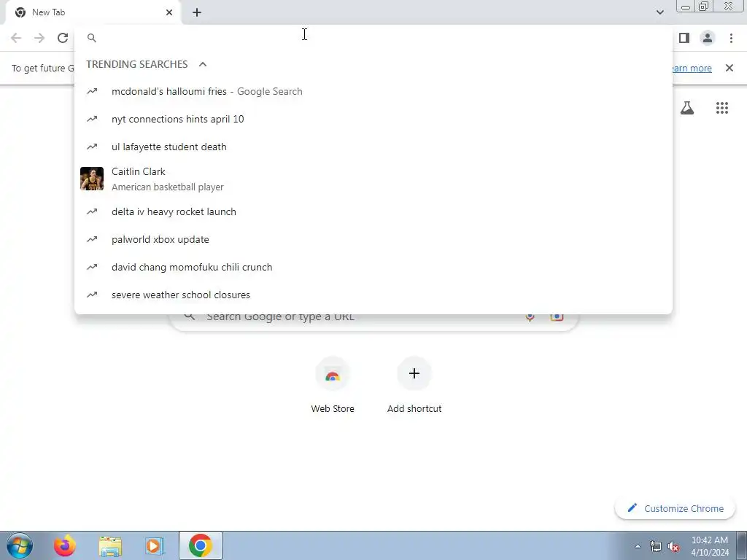This screenshot has width=747, height=560.
Task: Open Search Labs flask icon
Action: (687, 108)
